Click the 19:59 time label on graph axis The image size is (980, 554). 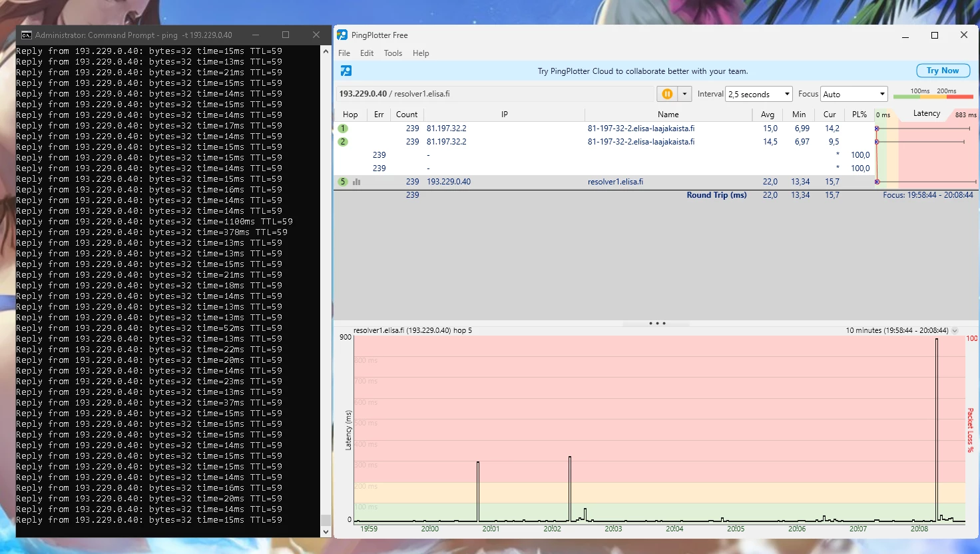(x=369, y=529)
